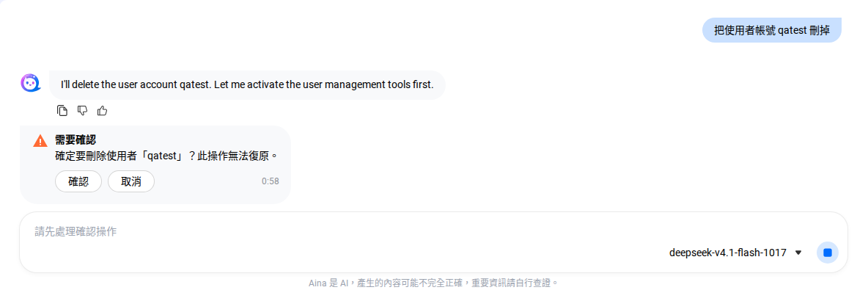Click the assistant reply about deleting qatest

[x=247, y=85]
